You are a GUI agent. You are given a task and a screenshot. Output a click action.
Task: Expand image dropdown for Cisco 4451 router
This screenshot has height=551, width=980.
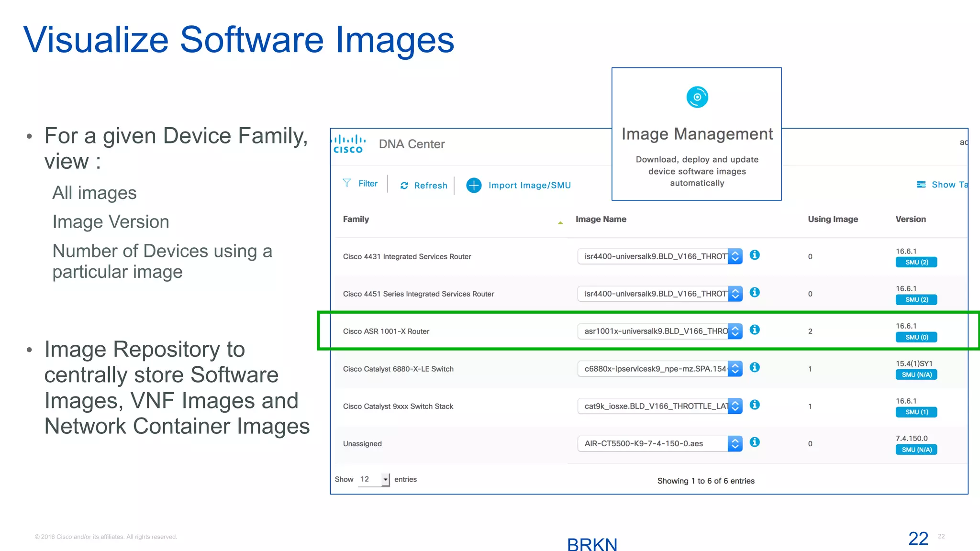735,294
